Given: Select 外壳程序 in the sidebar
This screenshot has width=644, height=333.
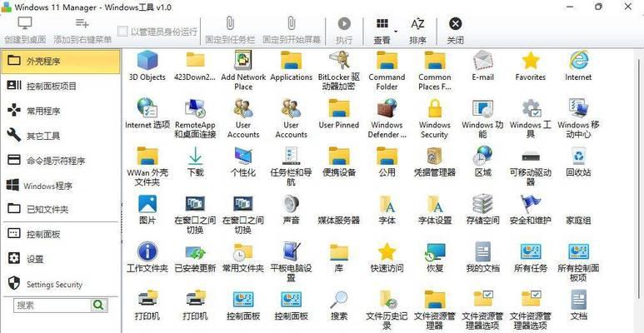Looking at the screenshot, I should 60,62.
